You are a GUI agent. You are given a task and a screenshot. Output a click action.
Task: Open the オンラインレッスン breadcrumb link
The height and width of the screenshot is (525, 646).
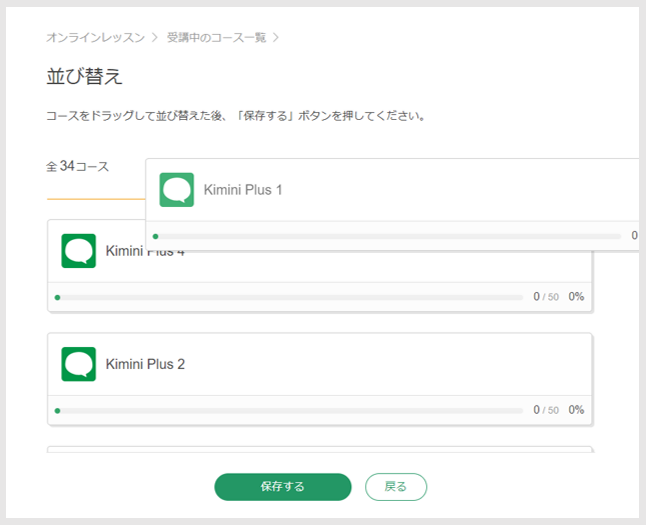(x=96, y=38)
